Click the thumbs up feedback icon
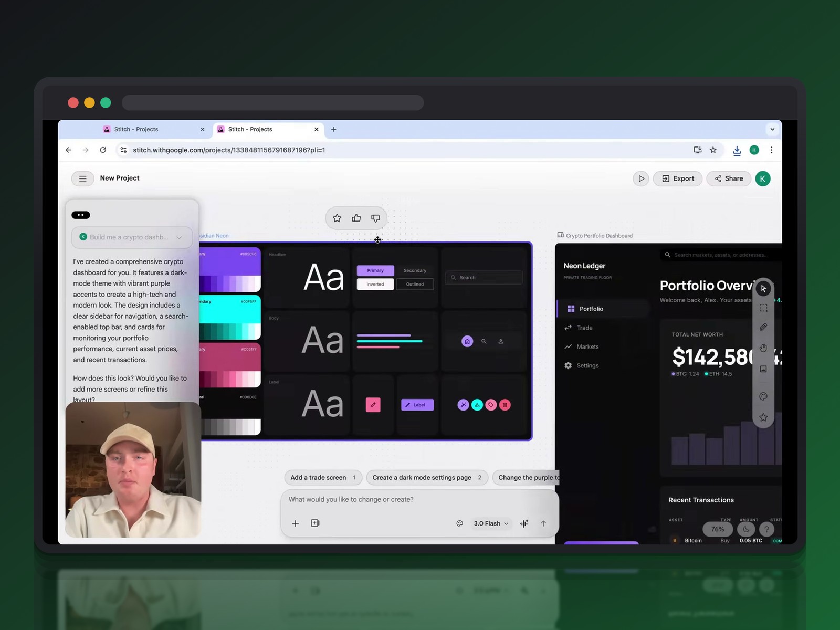The height and width of the screenshot is (630, 840). (x=356, y=218)
